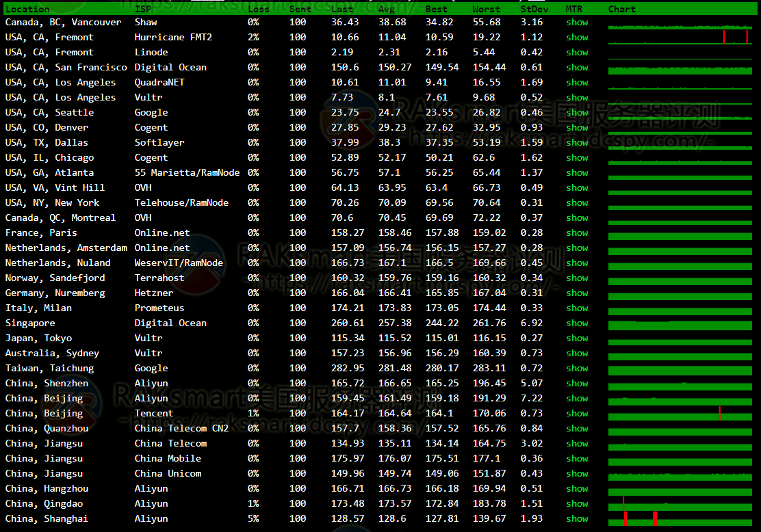Image resolution: width=761 pixels, height=532 pixels.
Task: Click the Chart column header
Action: click(621, 9)
